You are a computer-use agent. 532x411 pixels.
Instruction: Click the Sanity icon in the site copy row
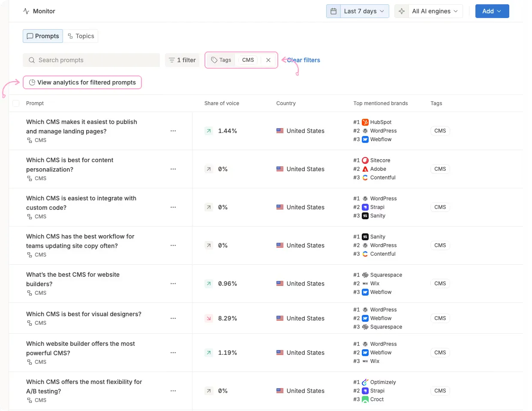[365, 237]
